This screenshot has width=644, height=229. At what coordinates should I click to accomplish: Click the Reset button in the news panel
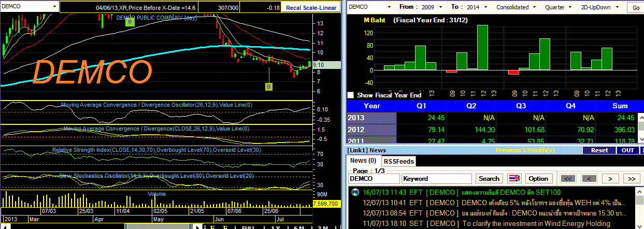click(x=599, y=150)
